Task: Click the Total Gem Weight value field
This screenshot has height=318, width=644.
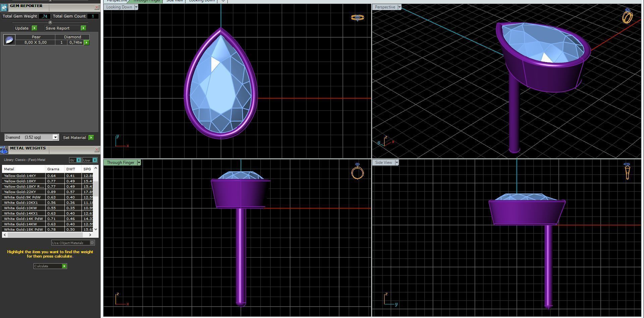Action: [45, 16]
